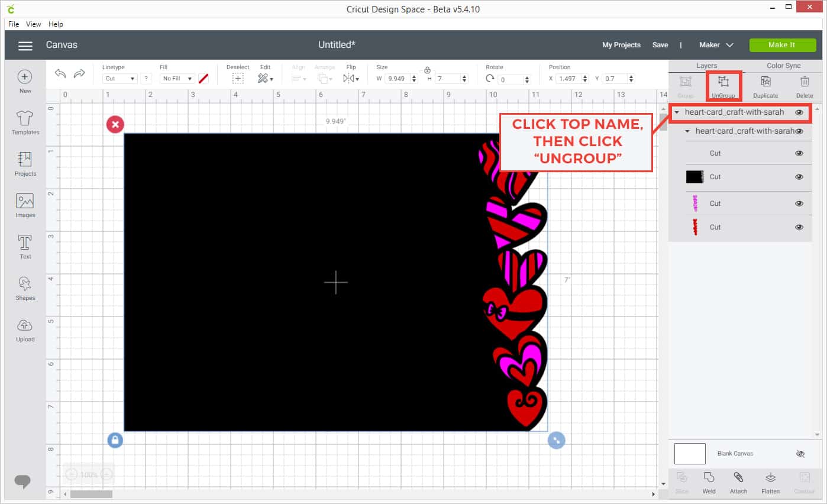Click the Flatten tool
827x504 pixels.
(770, 483)
